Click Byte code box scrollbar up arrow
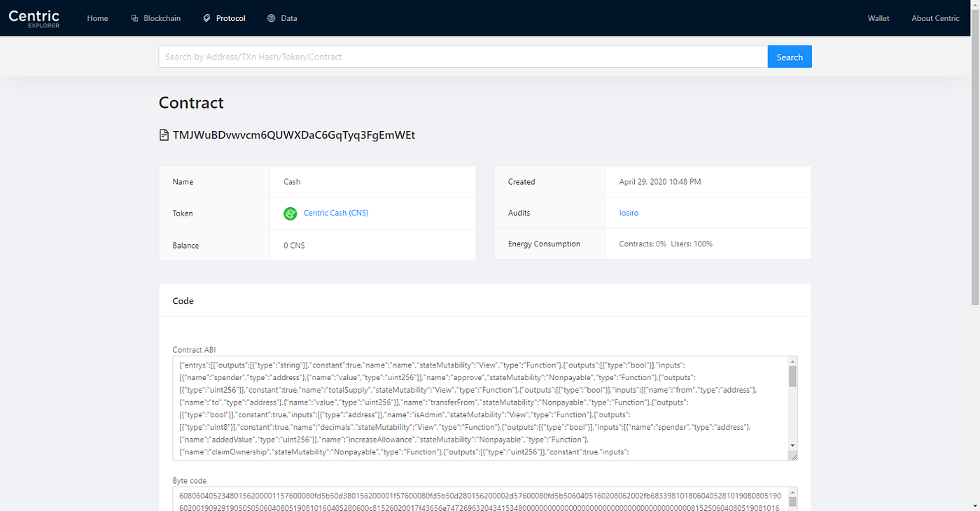 (x=792, y=492)
